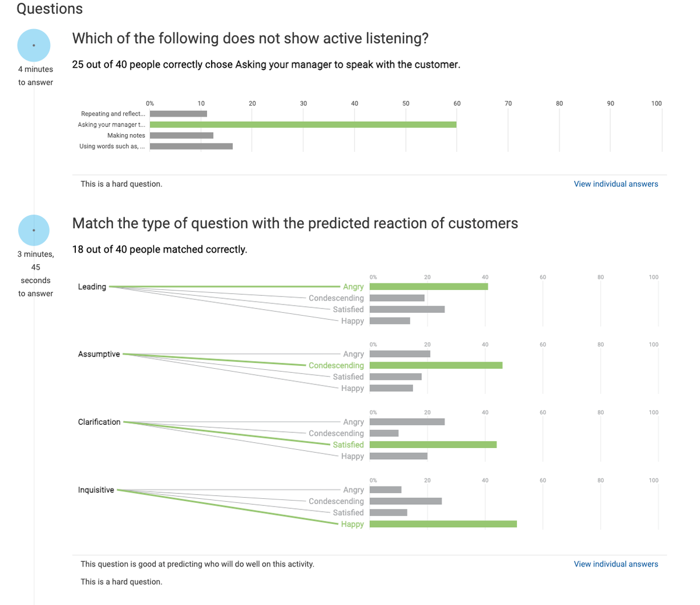Open "View individual answers" for the matching question

click(615, 564)
